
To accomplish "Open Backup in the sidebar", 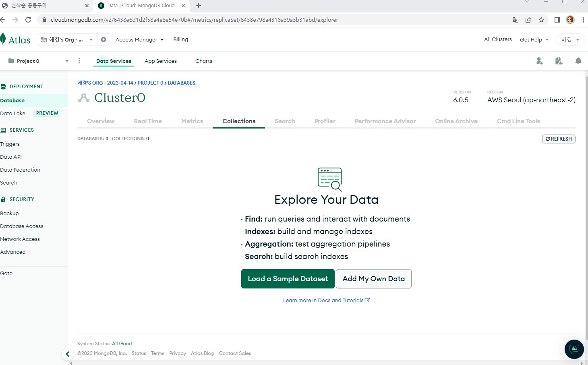I will tap(9, 213).
